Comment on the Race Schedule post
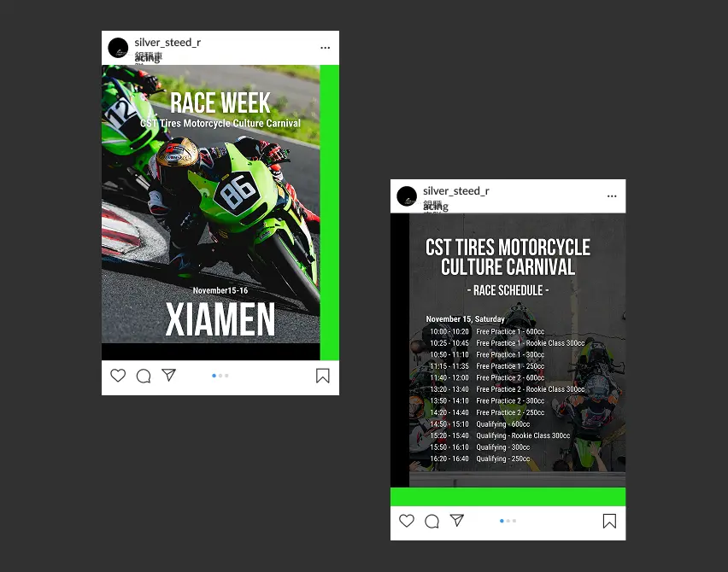The image size is (728, 572). pyautogui.click(x=432, y=522)
